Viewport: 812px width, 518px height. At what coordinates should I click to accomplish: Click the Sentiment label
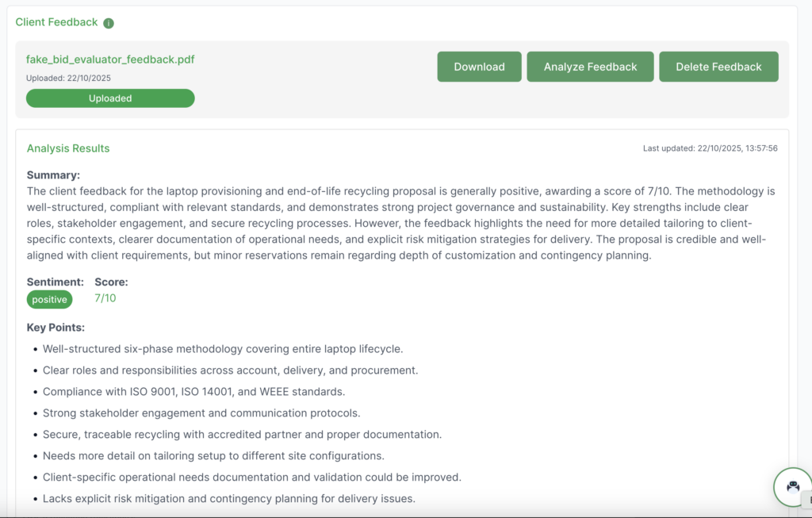(55, 282)
